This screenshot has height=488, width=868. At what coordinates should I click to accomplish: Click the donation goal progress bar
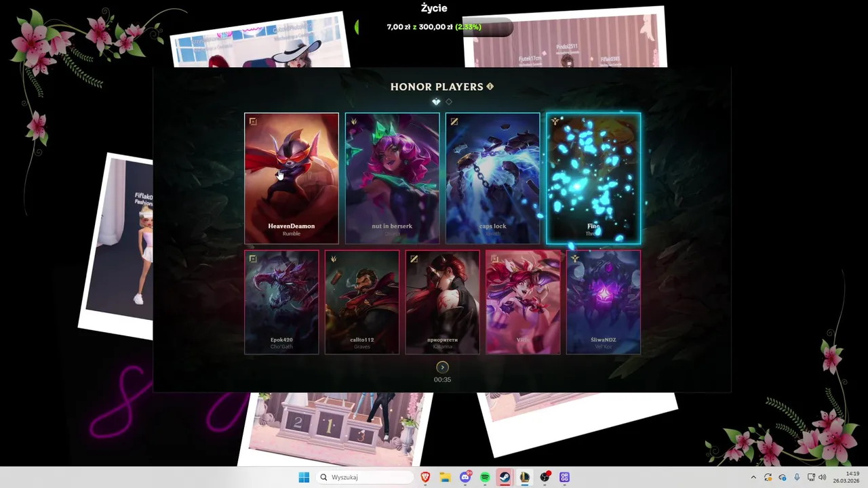click(434, 27)
